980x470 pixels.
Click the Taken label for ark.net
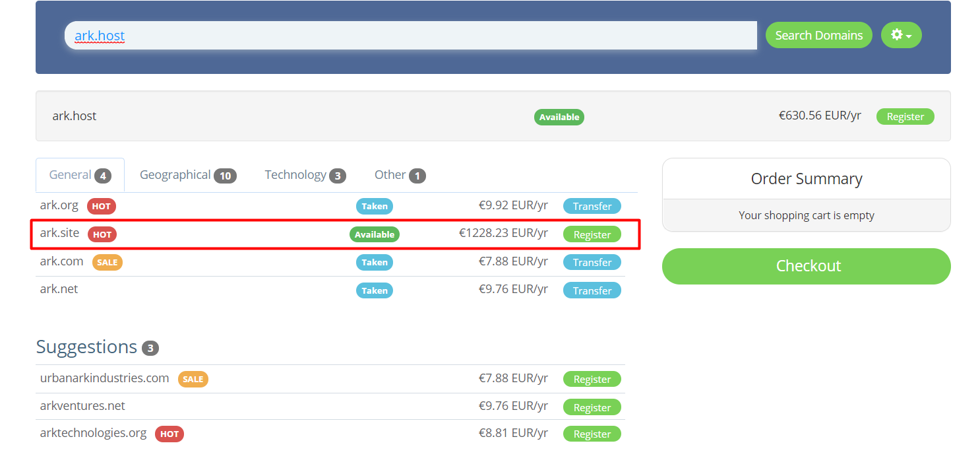pyautogui.click(x=374, y=290)
